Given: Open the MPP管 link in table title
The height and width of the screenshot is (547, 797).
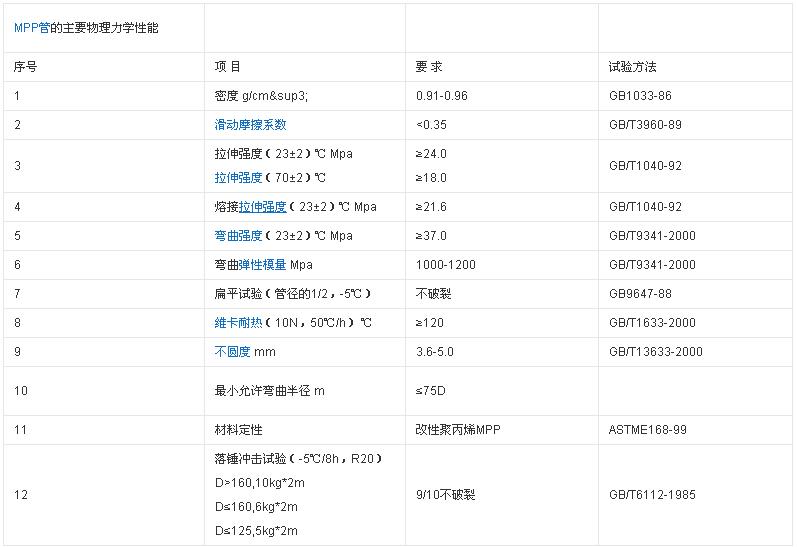Looking at the screenshot, I should coord(32,28).
